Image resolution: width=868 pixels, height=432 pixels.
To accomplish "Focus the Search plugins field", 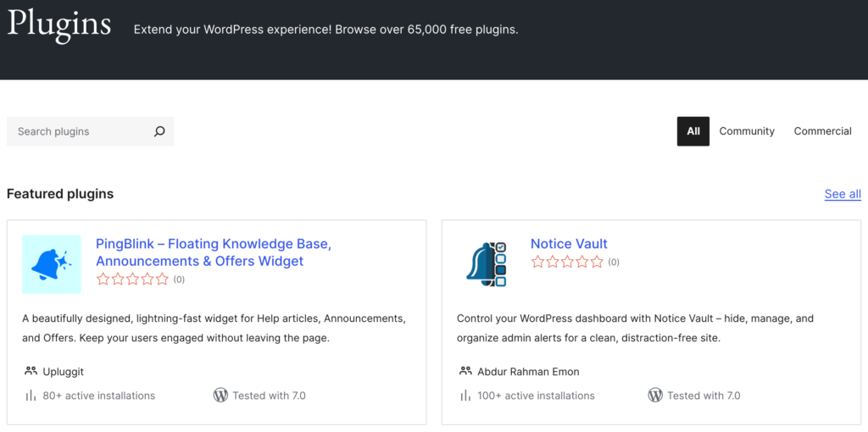I will coord(90,131).
